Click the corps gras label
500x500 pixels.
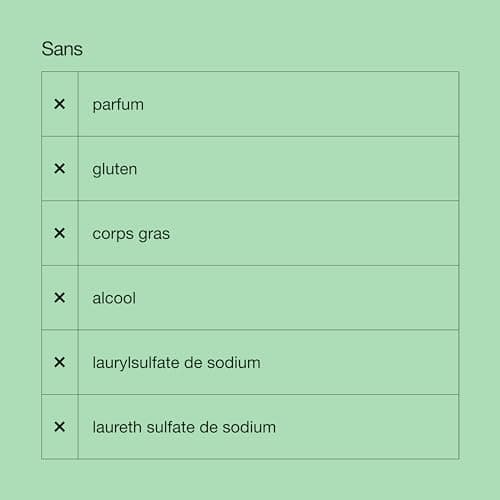[131, 234]
